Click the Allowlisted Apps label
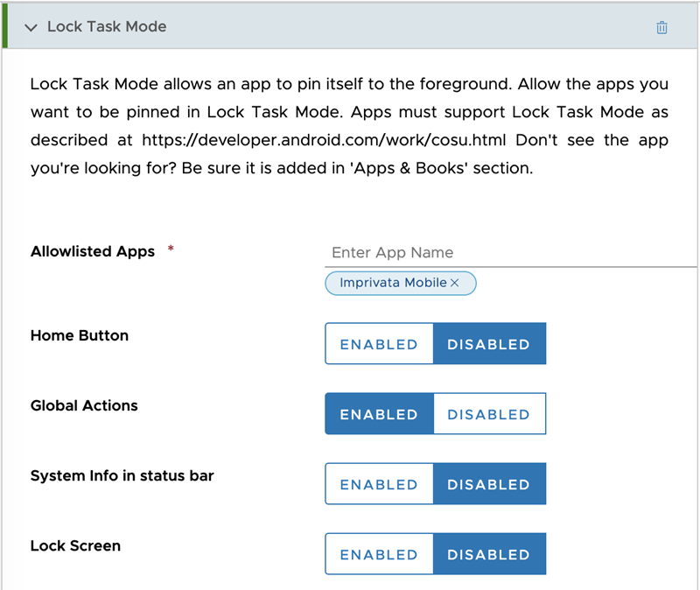The image size is (700, 590). [x=92, y=251]
